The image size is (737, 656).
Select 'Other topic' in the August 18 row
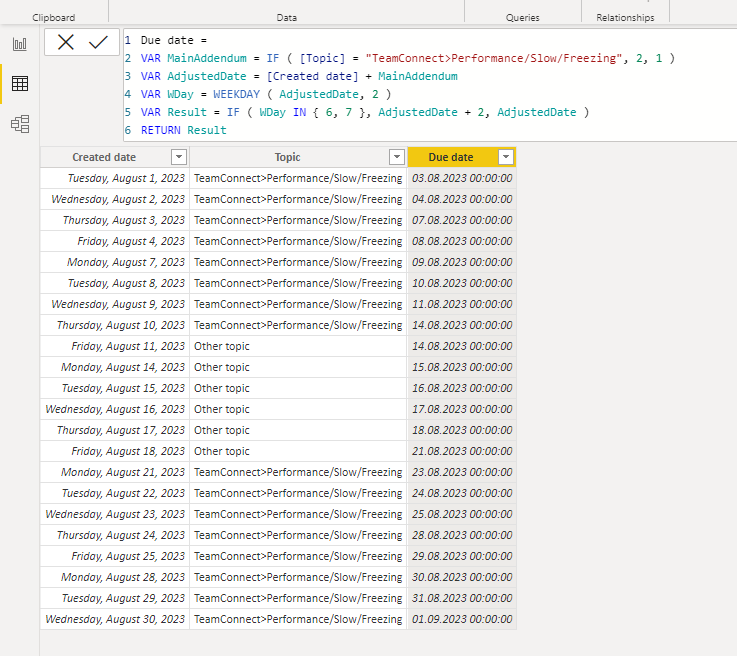(298, 451)
